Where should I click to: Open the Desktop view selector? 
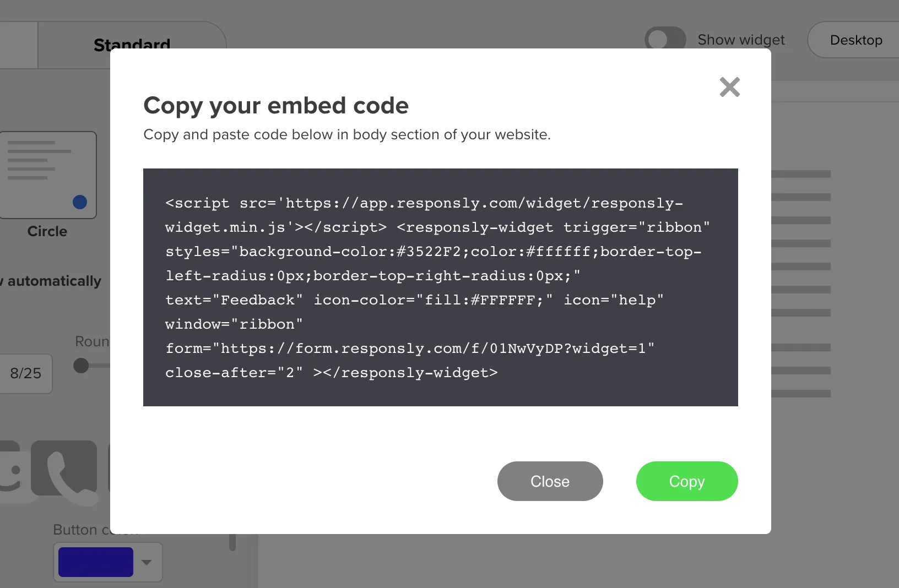point(856,40)
